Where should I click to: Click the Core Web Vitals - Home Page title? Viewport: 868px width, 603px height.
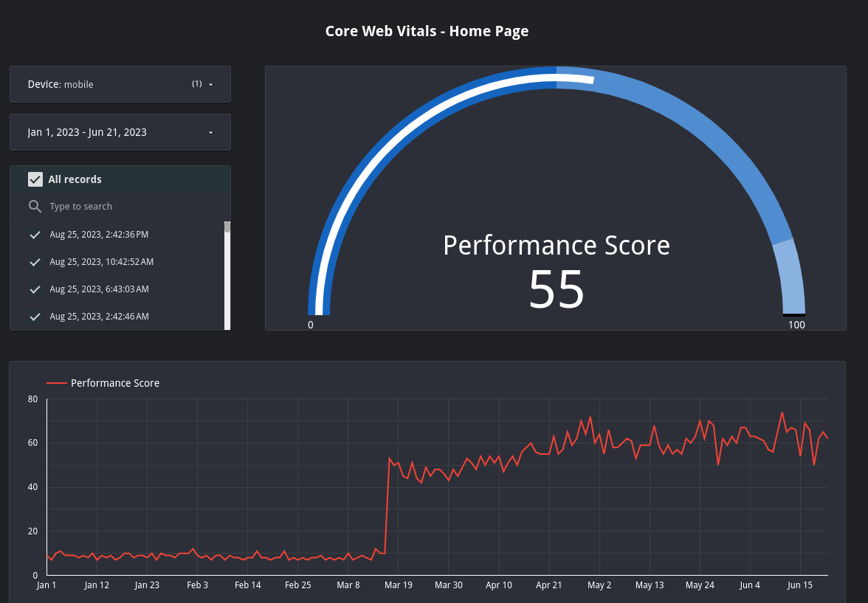(x=427, y=31)
